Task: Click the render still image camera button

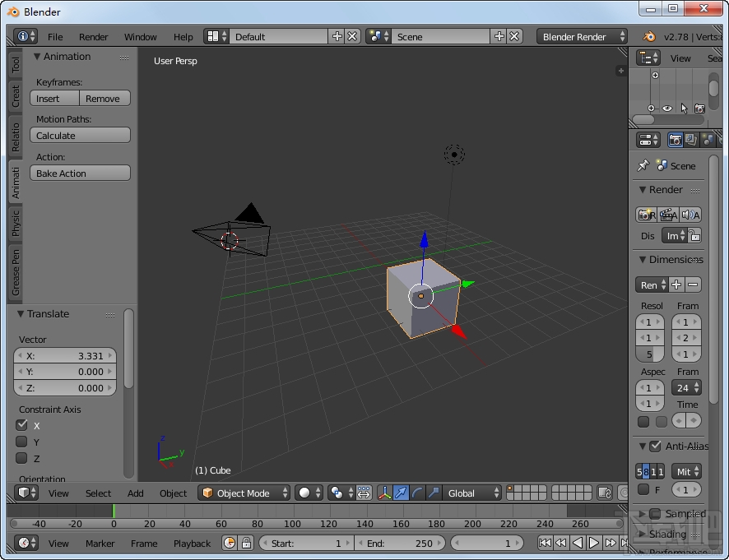Action: [x=647, y=215]
